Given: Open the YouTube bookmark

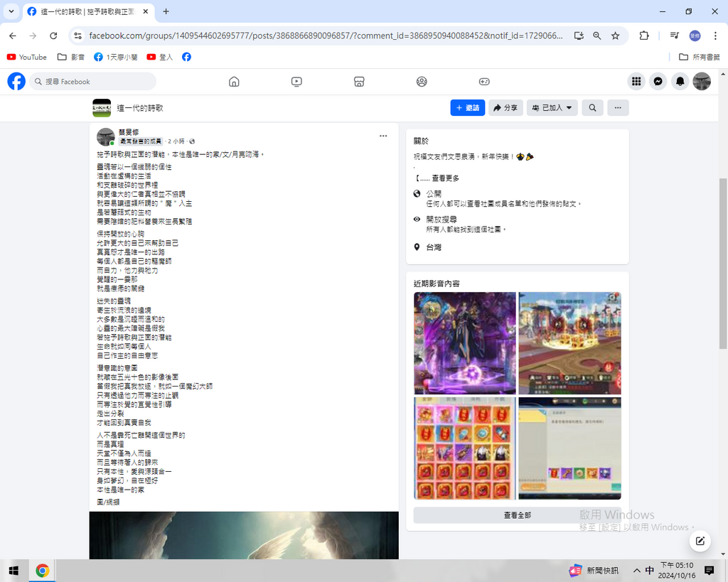Looking at the screenshot, I should coord(27,57).
